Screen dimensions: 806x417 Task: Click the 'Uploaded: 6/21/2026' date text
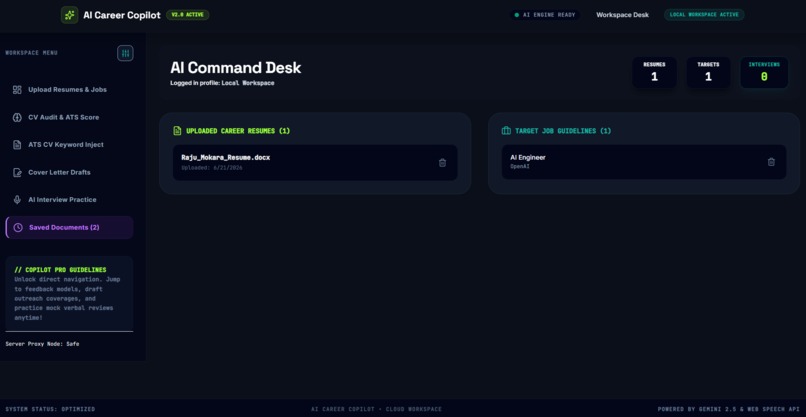pos(212,168)
